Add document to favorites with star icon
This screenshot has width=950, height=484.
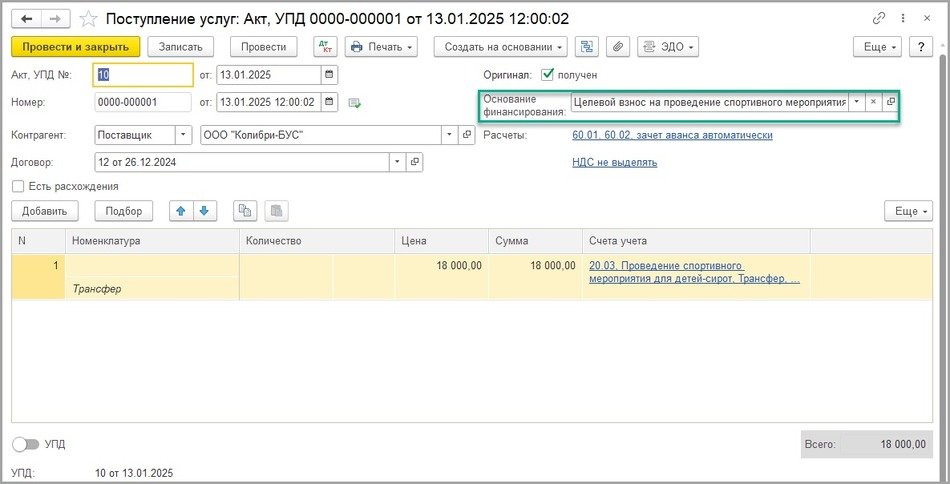tap(89, 18)
